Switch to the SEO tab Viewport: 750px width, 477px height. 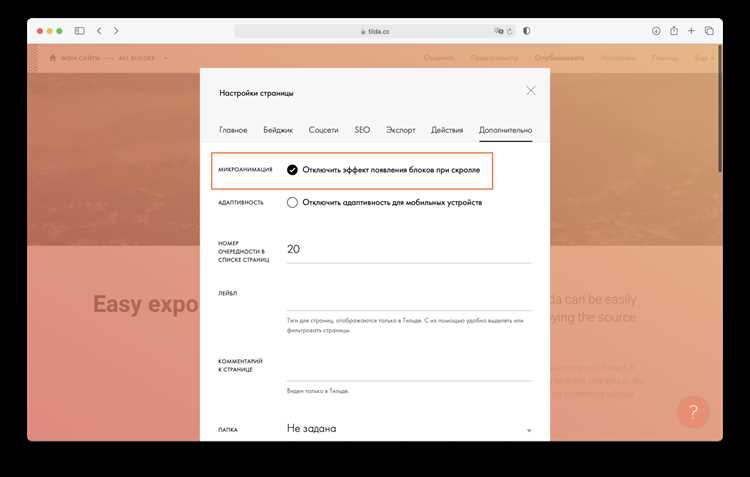362,130
